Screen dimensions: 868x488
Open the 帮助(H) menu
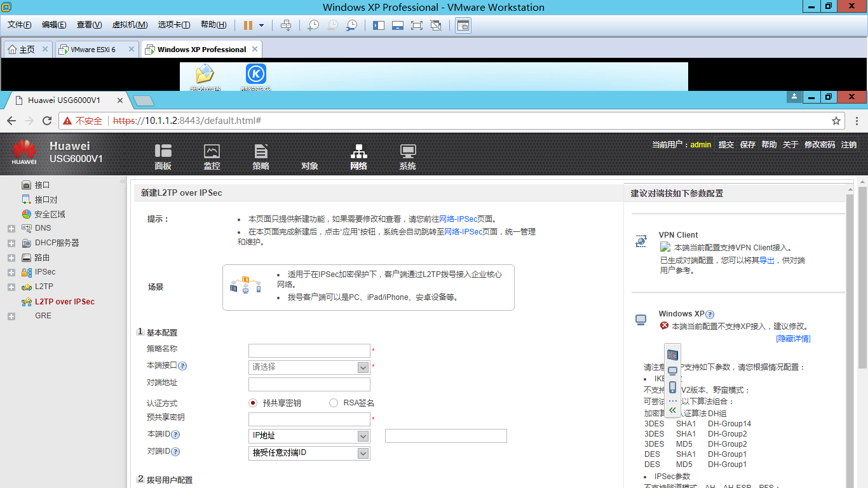tap(214, 25)
